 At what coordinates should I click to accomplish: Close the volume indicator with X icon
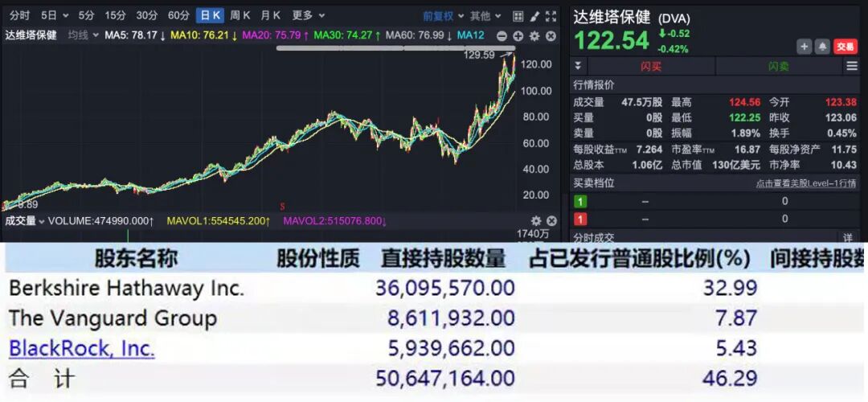click(x=551, y=221)
